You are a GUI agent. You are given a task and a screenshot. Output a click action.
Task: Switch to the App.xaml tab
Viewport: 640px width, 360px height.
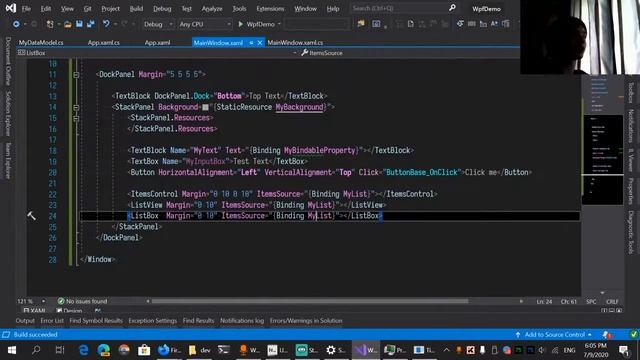(157, 42)
